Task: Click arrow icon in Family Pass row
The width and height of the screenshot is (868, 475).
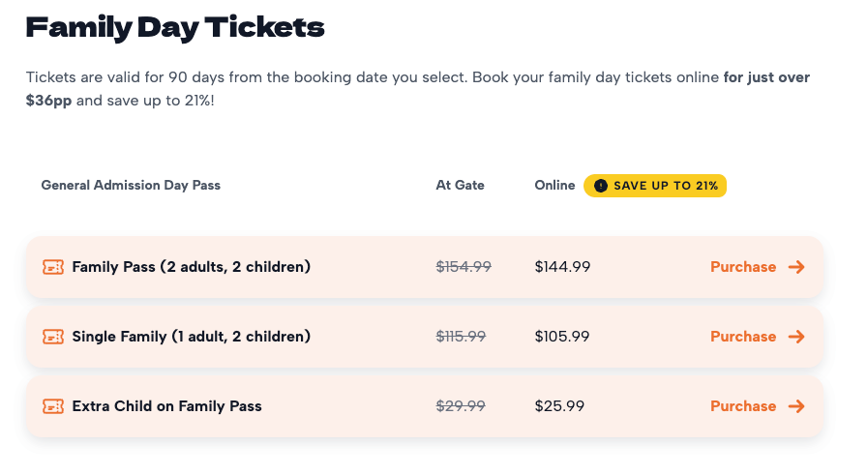Action: coord(796,267)
